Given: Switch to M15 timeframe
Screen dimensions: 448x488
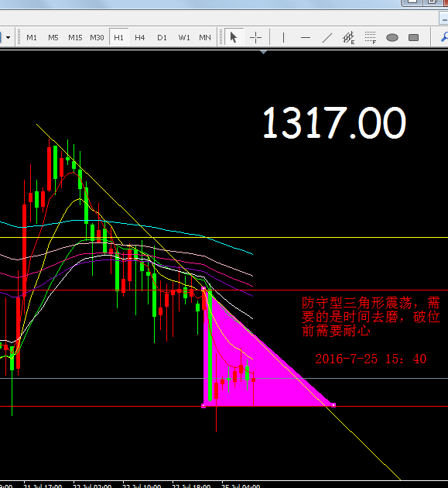Looking at the screenshot, I should [x=75, y=37].
